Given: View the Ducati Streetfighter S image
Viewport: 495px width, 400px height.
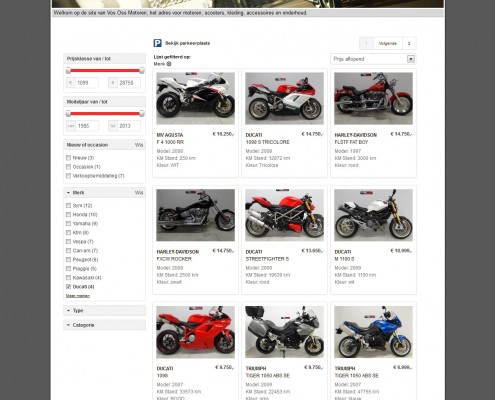Looking at the screenshot, I should coord(284,215).
